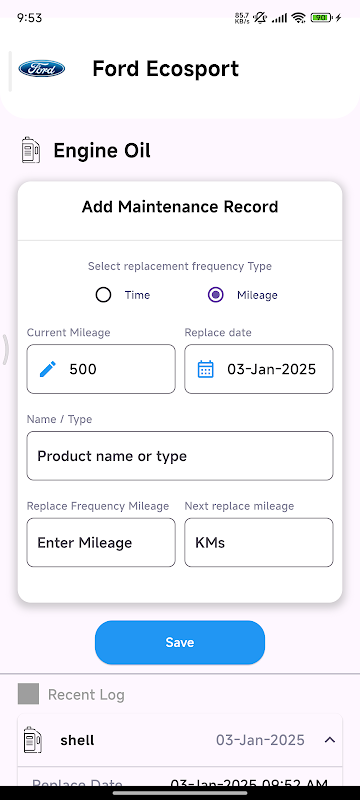Tap the Ford Ecosport title
Image resolution: width=360 pixels, height=800 pixels.
pos(166,69)
